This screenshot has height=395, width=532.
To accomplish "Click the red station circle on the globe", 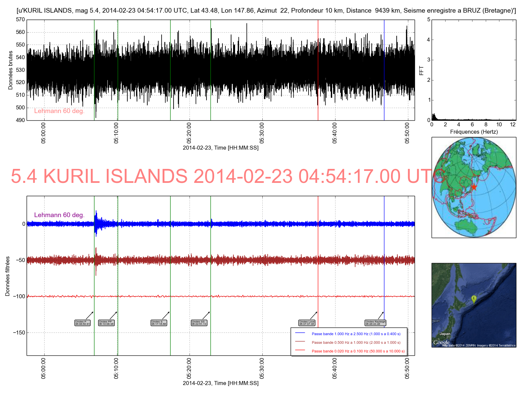I will point(440,173).
